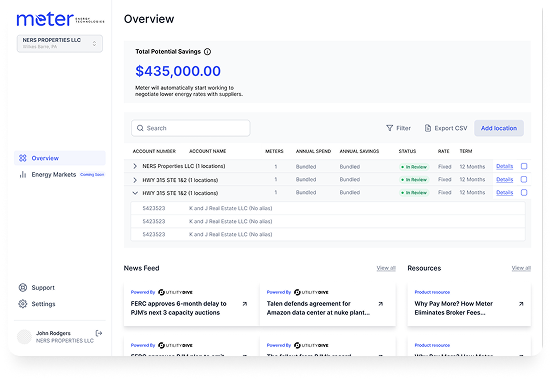This screenshot has height=380, width=551.
Task: Click the Coming Soon badge beside Energy Markets
Action: (92, 174)
